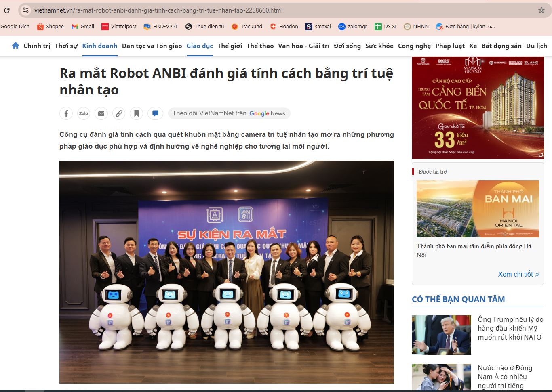Open comments with the speech bubble icon
This screenshot has height=392, width=552.
(155, 113)
